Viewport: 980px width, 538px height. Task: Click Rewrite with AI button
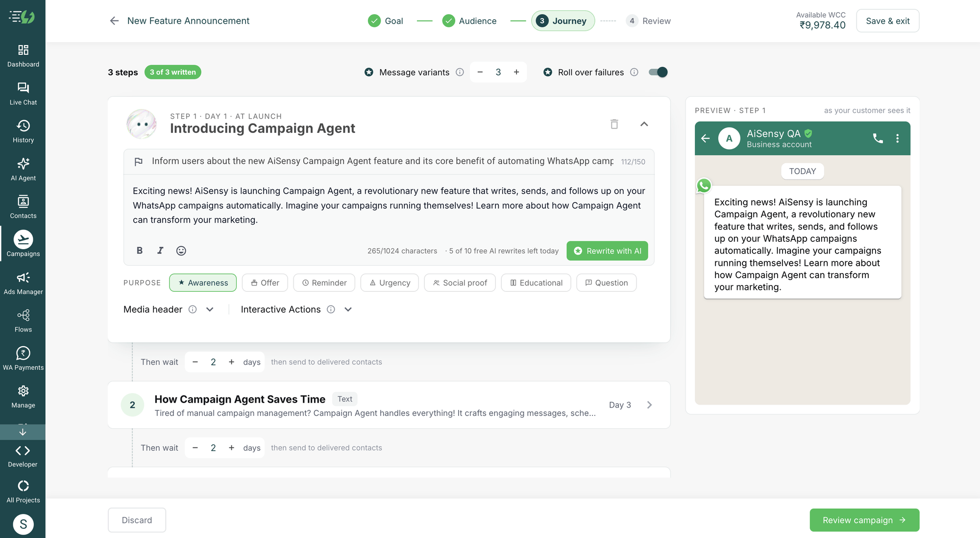pos(607,251)
